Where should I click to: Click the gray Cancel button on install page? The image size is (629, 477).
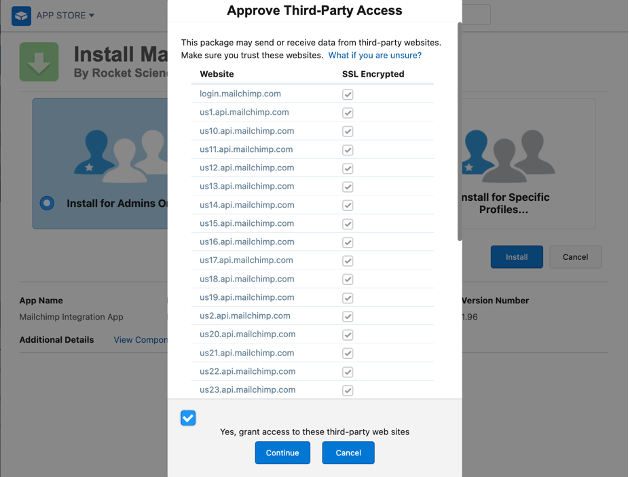coord(575,257)
